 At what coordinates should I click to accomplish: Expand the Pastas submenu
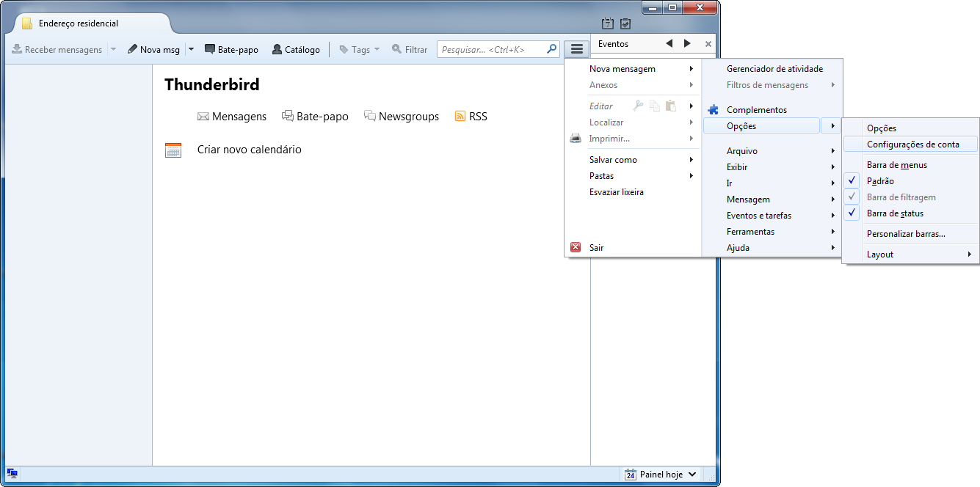634,176
